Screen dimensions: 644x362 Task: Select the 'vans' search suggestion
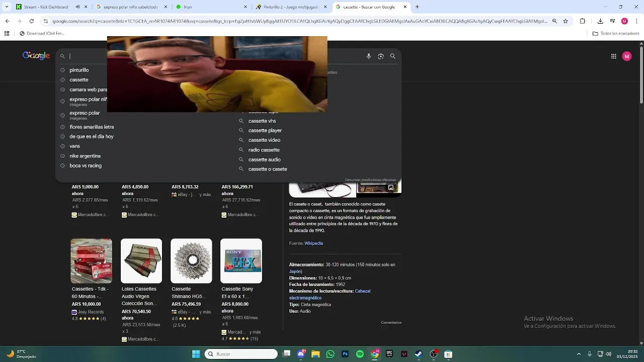tap(75, 146)
